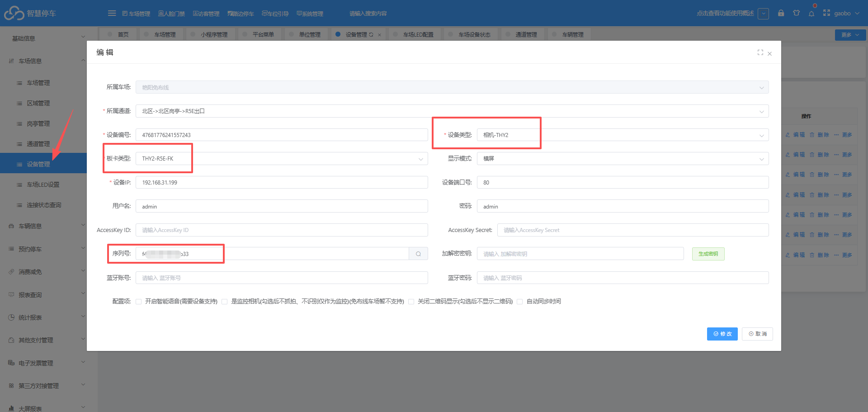Click the 修改 submit button
Image resolution: width=868 pixels, height=412 pixels.
[x=722, y=334]
